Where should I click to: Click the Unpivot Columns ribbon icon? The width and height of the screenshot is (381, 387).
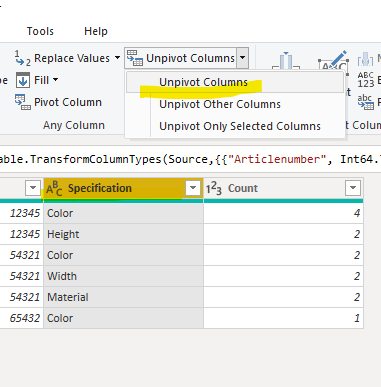click(135, 58)
